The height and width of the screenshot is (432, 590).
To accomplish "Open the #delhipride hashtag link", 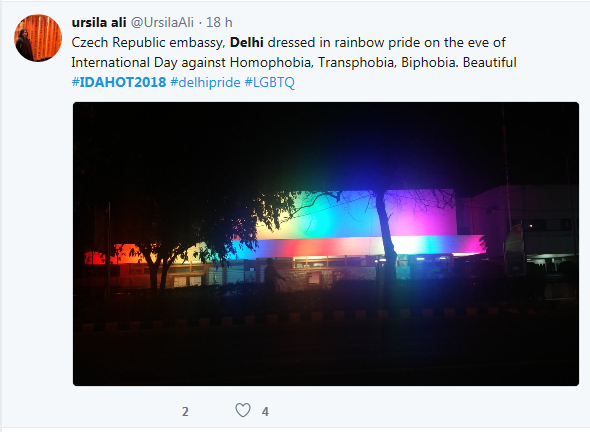I will coord(205,82).
